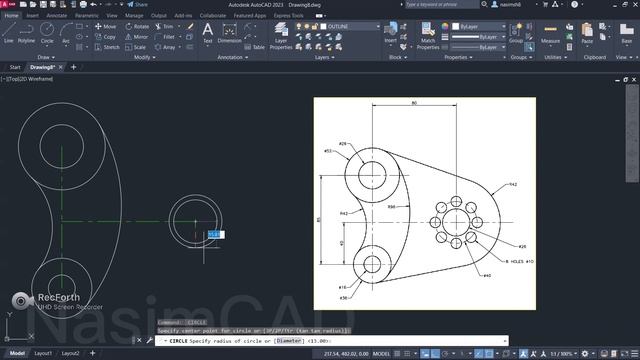Screen dimensions: 640x360
Task: Switch to the Layout2 tab
Action: [x=70, y=353]
